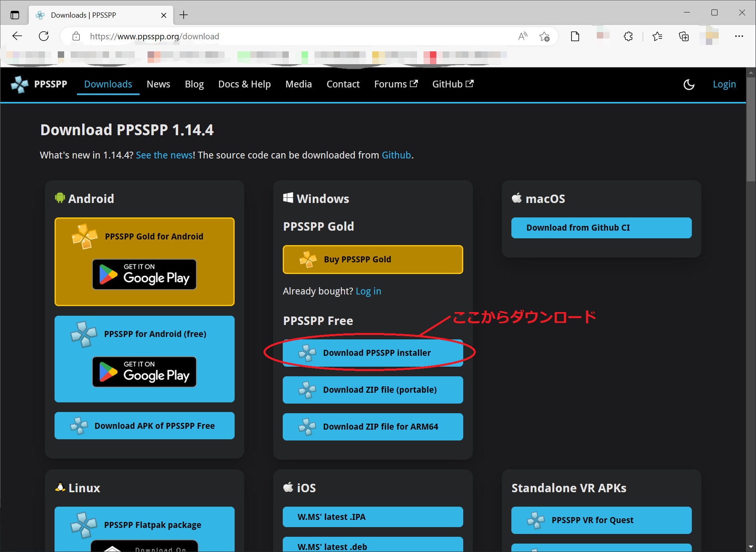Click the scrollbar up arrow
The width and height of the screenshot is (756, 552).
click(751, 73)
